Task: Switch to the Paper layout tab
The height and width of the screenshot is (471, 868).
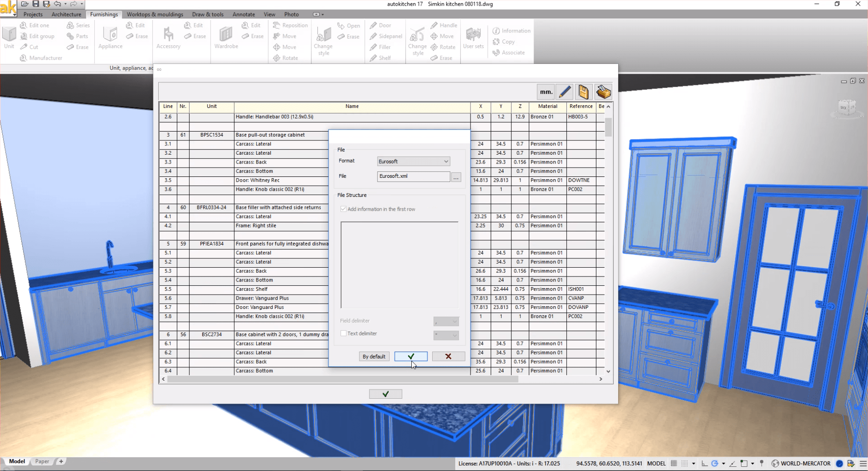Action: [x=42, y=461]
